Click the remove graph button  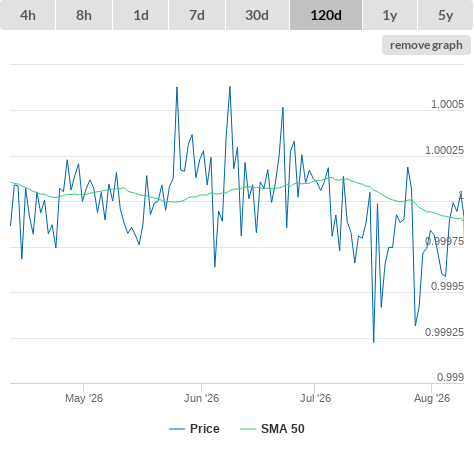click(426, 45)
